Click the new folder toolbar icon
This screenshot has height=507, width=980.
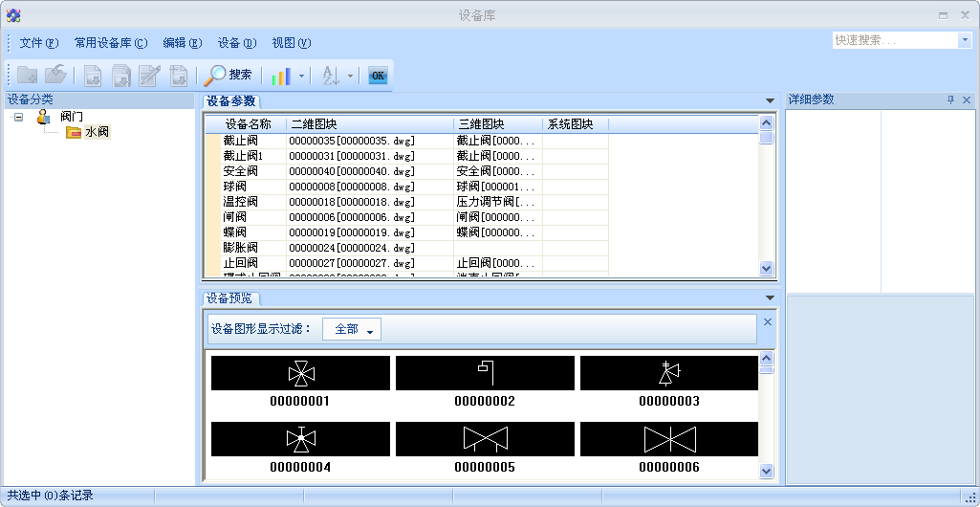pos(27,76)
